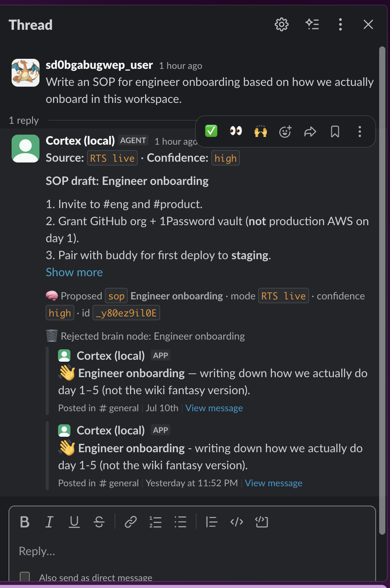Open thread settings gear icon

(x=282, y=24)
